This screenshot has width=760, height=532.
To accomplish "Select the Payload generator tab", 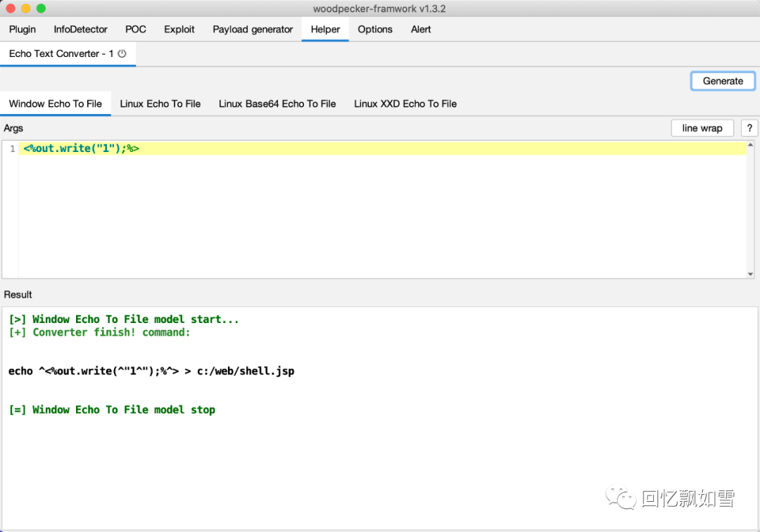I will pos(253,30).
